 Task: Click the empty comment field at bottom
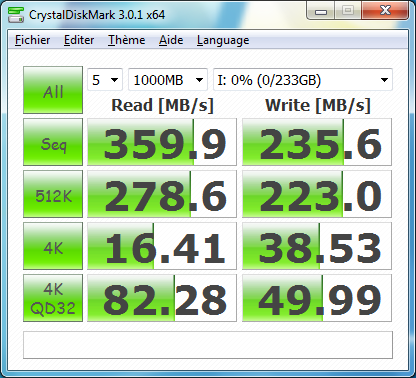coord(208,345)
